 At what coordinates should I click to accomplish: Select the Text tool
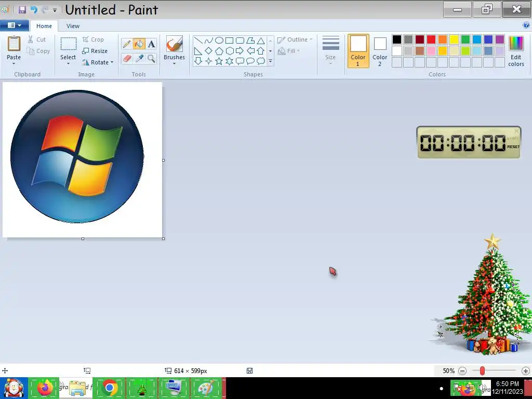point(151,44)
